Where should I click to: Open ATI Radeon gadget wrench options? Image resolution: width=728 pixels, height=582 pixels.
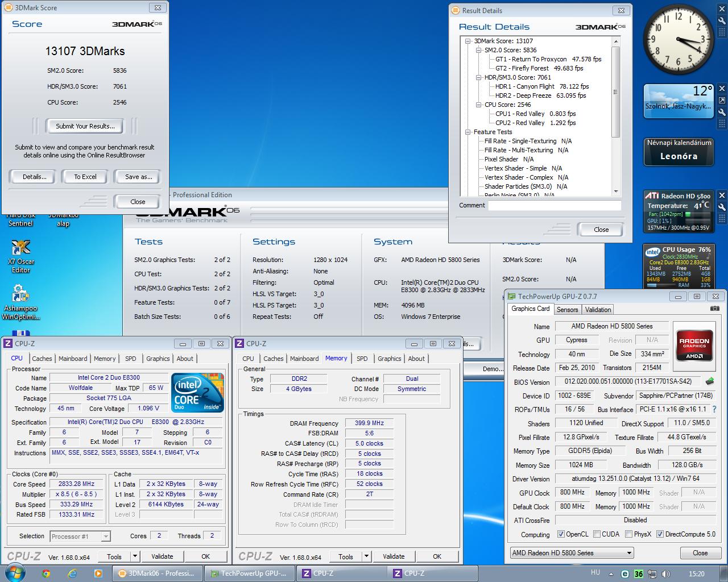click(x=722, y=207)
